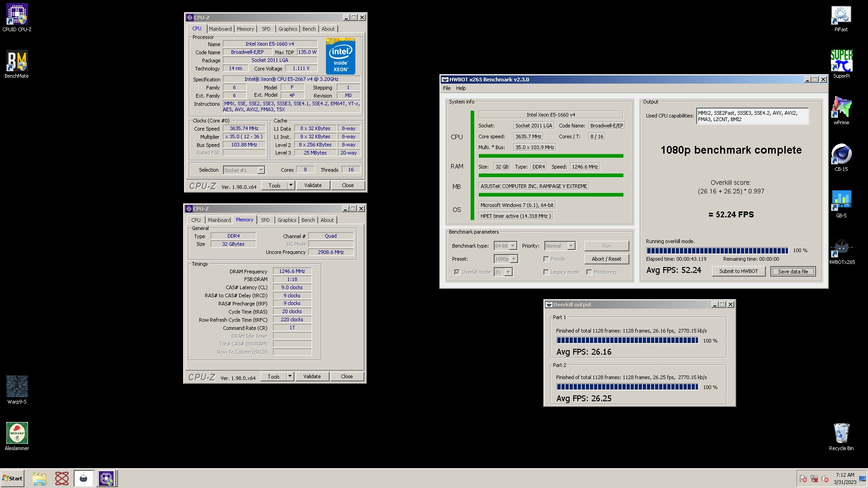Click the volume tray icon
This screenshot has width=868, height=488.
tap(825, 479)
